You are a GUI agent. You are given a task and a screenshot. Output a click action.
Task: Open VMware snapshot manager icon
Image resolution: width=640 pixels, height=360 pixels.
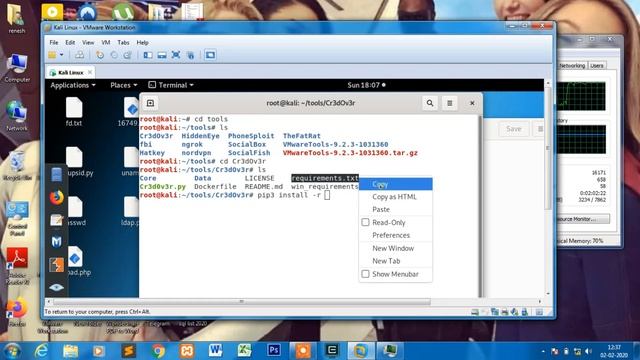tap(127, 55)
